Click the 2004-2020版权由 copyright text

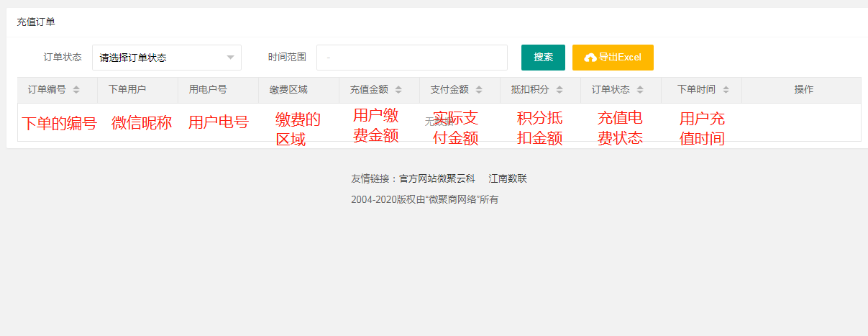(424, 199)
